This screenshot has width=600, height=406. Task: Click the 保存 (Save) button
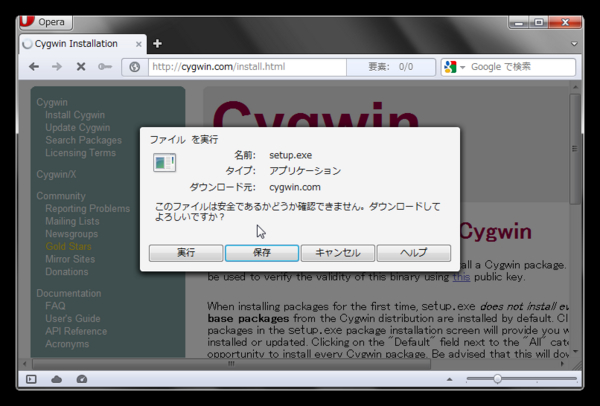[x=262, y=253]
